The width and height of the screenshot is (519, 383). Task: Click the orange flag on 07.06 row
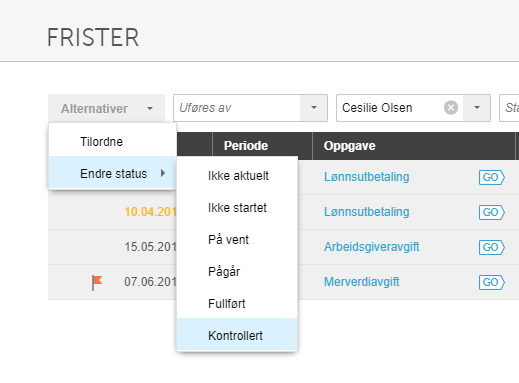click(x=97, y=283)
